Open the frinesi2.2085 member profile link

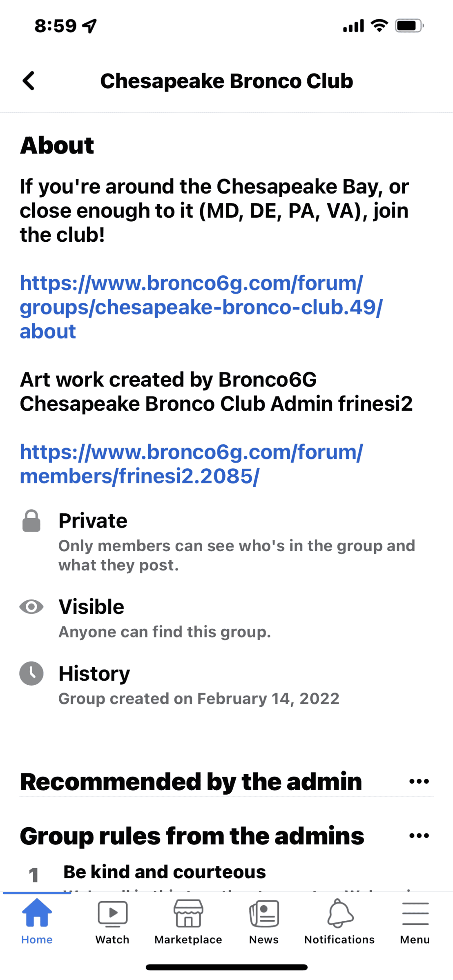pyautogui.click(x=191, y=464)
